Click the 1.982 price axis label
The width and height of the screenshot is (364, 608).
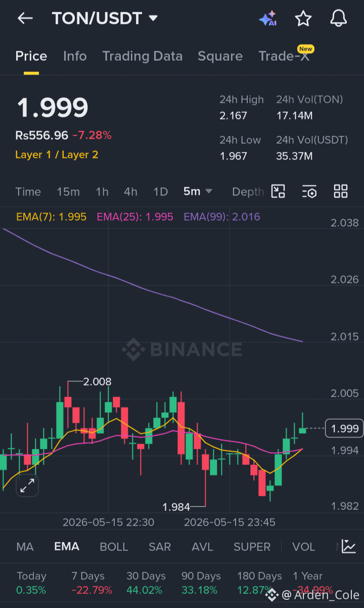click(x=344, y=507)
